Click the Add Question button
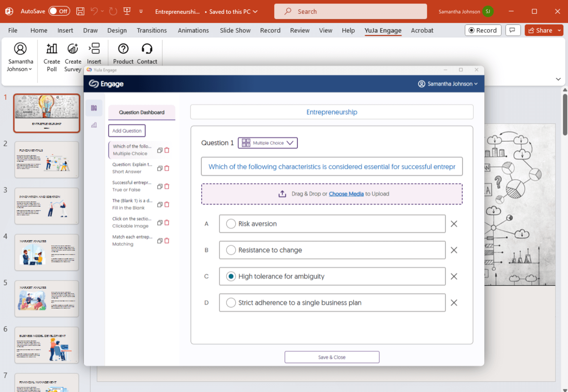 click(127, 130)
